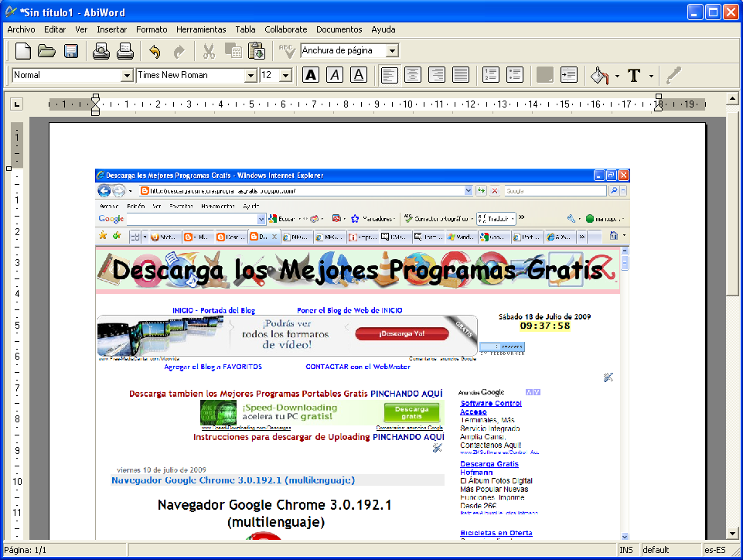Undo the last action

pyautogui.click(x=155, y=51)
